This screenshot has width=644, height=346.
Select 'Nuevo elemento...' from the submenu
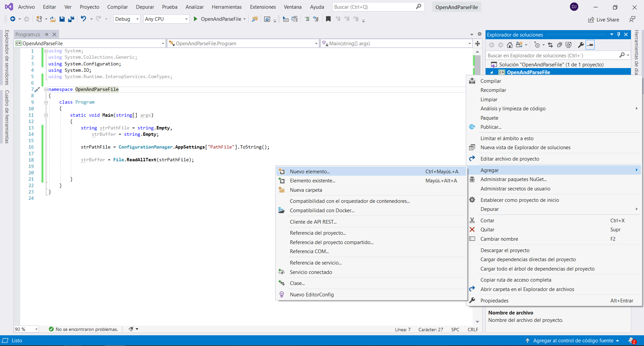tap(310, 172)
